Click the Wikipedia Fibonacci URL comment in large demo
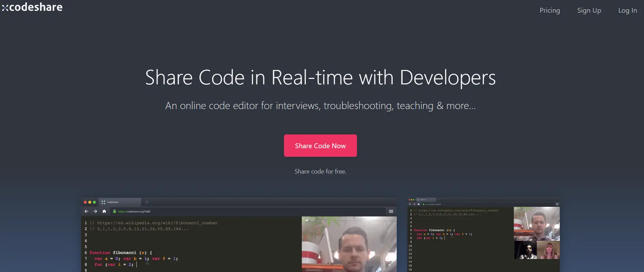The width and height of the screenshot is (644, 272). coord(153,223)
